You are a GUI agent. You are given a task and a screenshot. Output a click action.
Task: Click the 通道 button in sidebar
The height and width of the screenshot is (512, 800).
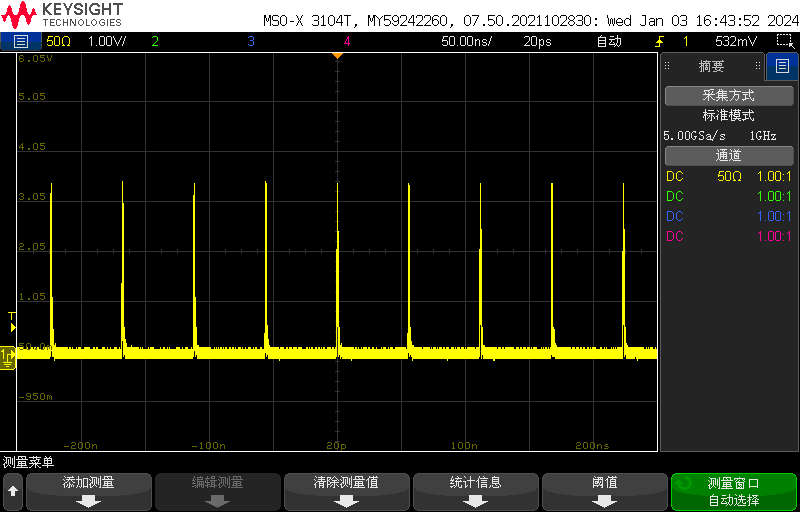pyautogui.click(x=728, y=156)
